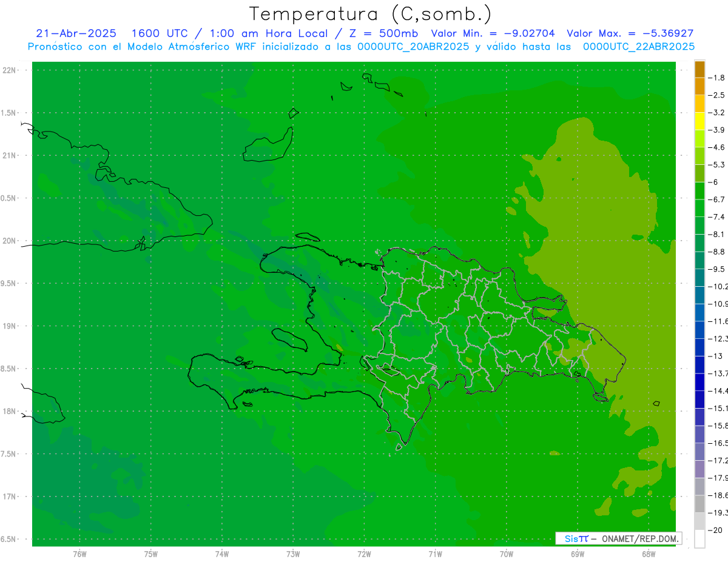The height and width of the screenshot is (562, 728).
Task: Select the white swatch below -20
Action: click(699, 539)
